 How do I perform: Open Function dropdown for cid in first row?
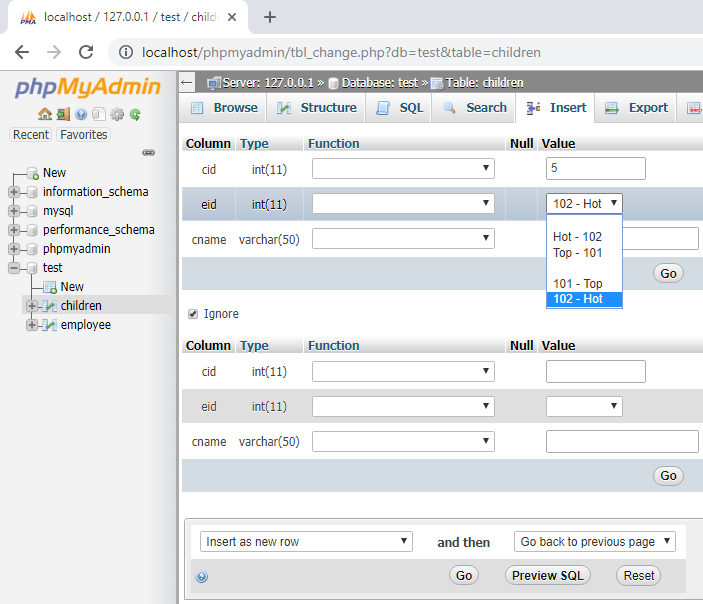pyautogui.click(x=403, y=169)
